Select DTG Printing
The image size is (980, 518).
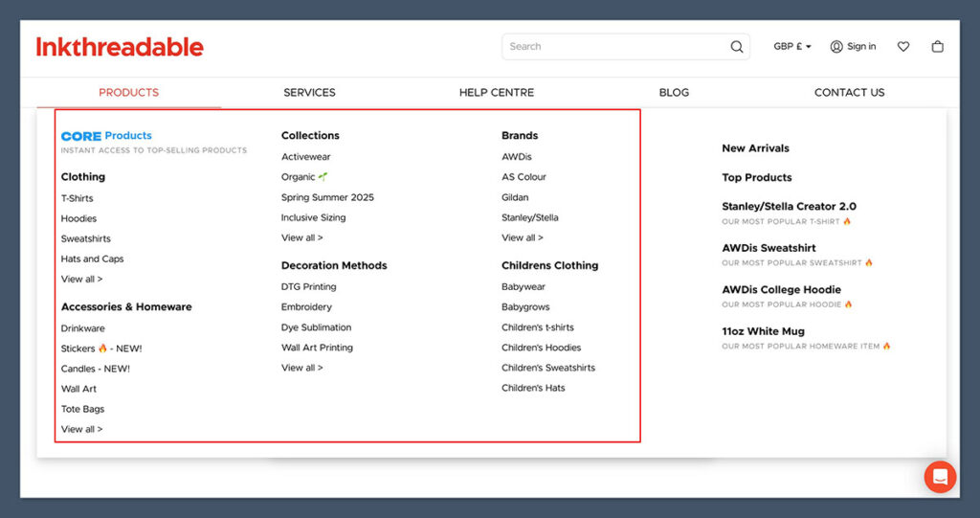(x=309, y=286)
